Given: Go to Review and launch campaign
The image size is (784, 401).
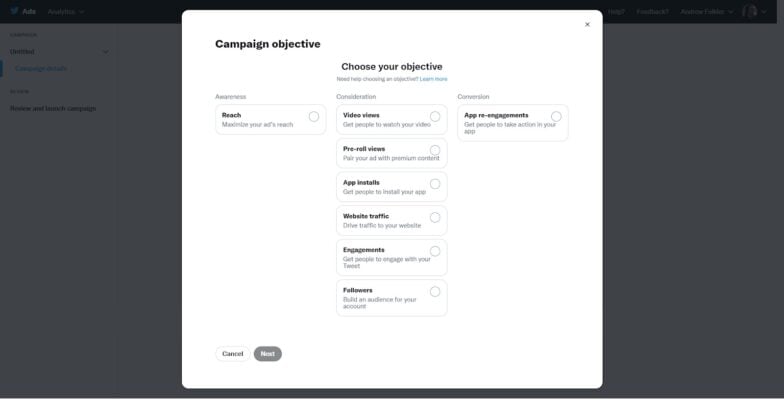Looking at the screenshot, I should pos(53,108).
